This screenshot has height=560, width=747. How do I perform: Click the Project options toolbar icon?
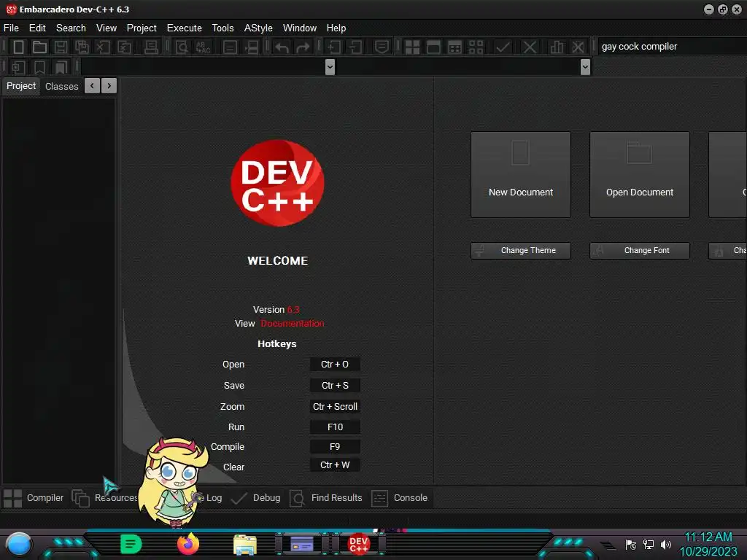pos(382,47)
